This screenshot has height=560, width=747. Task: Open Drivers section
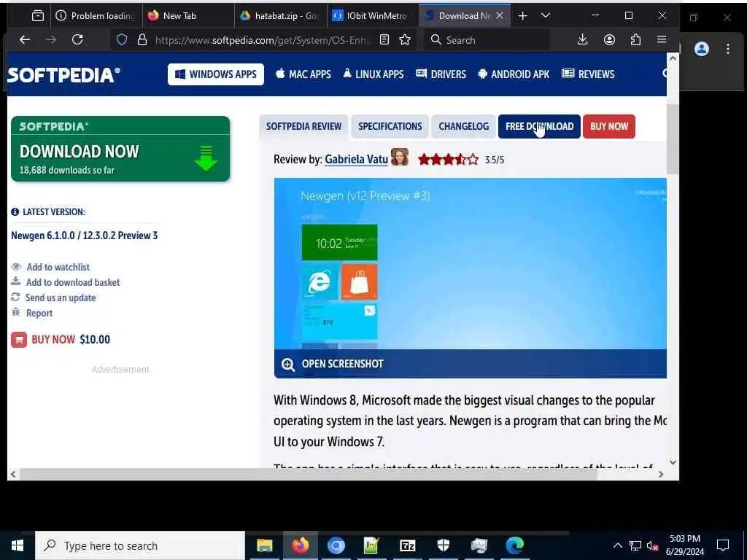(441, 74)
